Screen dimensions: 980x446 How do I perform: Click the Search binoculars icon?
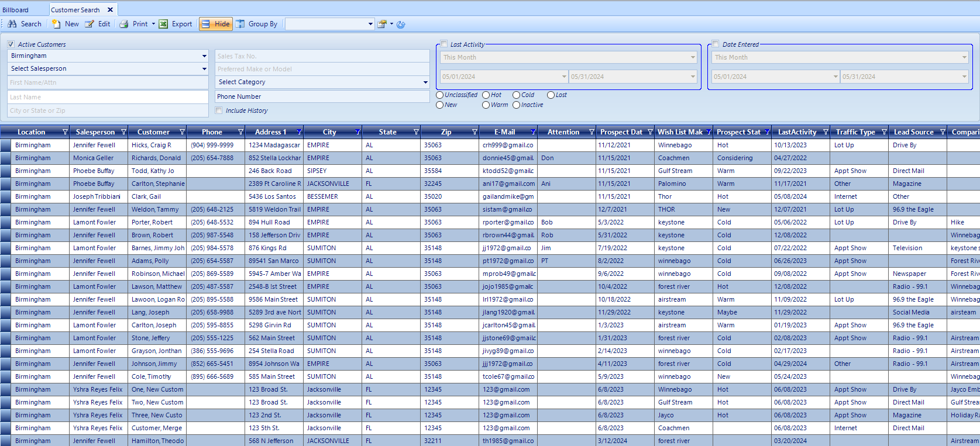(12, 24)
